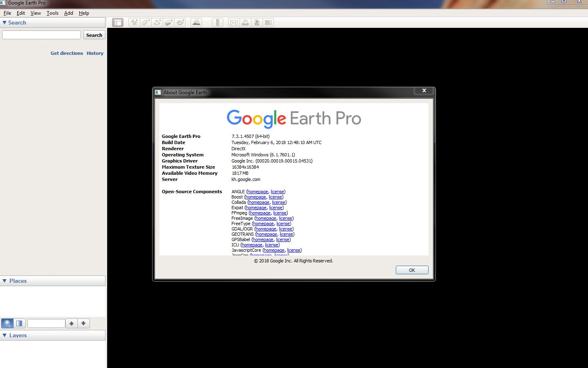Viewport: 588px width, 368px height.
Task: Show sunlight across the landscape
Action: pyautogui.click(x=196, y=23)
